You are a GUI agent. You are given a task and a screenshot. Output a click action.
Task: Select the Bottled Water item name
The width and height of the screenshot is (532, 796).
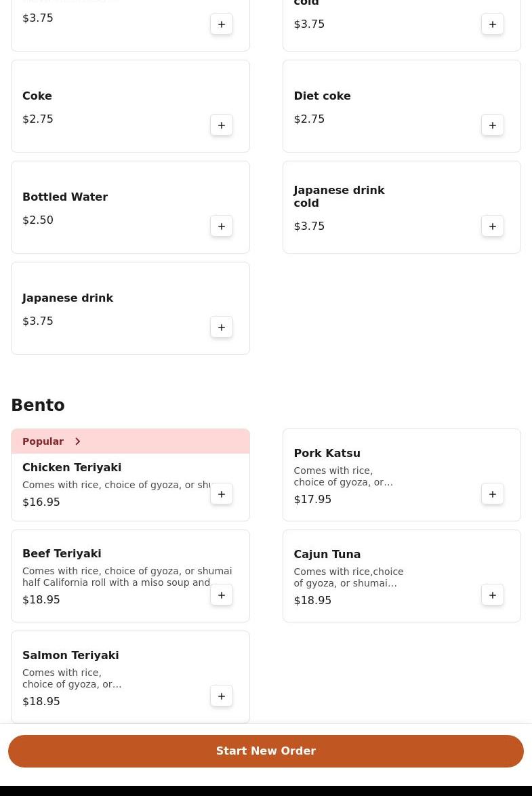(65, 197)
